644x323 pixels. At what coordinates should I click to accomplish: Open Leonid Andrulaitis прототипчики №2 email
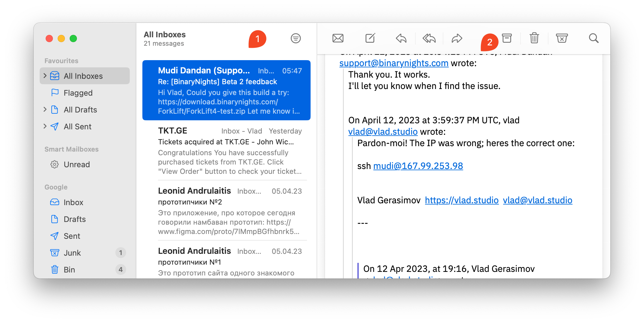tap(226, 211)
